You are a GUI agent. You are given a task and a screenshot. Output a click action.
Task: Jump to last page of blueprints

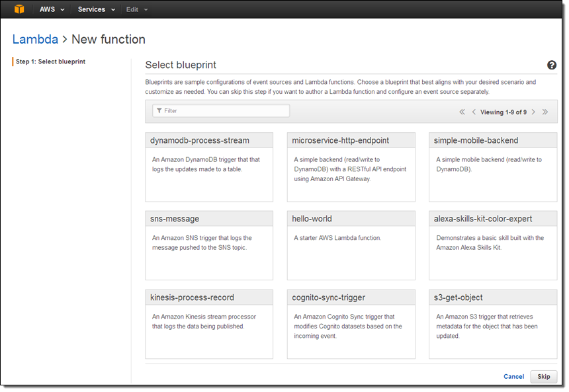pos(545,112)
